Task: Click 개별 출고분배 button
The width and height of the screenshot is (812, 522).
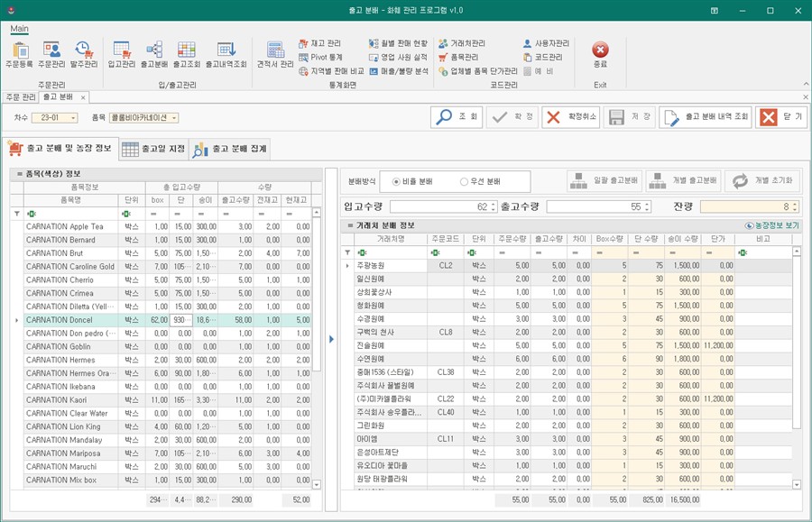Action: pos(683,181)
